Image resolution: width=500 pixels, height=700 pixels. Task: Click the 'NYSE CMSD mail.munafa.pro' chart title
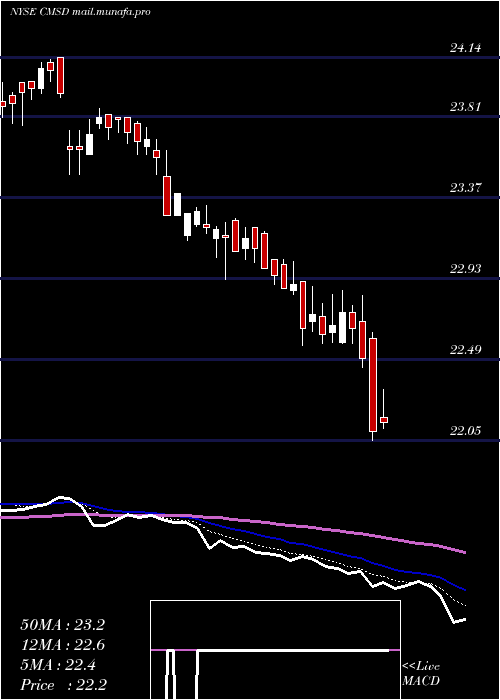[x=80, y=12]
